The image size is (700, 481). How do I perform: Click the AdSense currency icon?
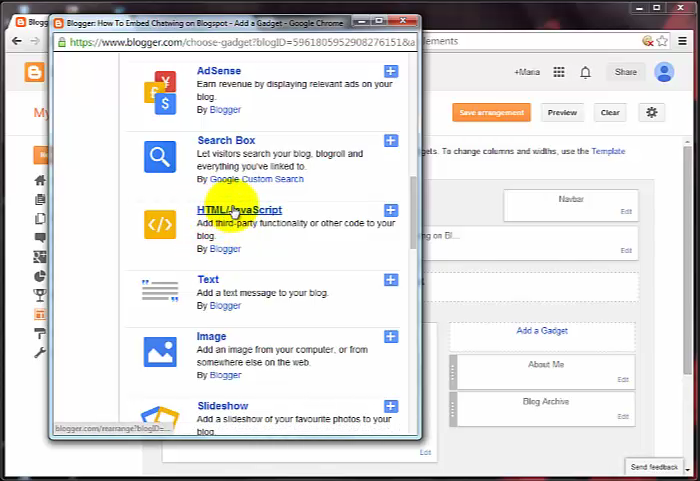pyautogui.click(x=160, y=92)
